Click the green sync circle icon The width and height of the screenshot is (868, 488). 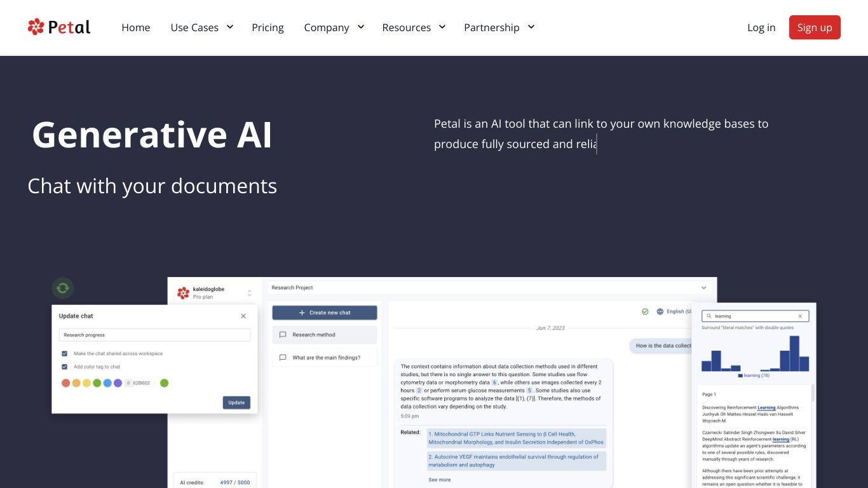click(x=62, y=288)
